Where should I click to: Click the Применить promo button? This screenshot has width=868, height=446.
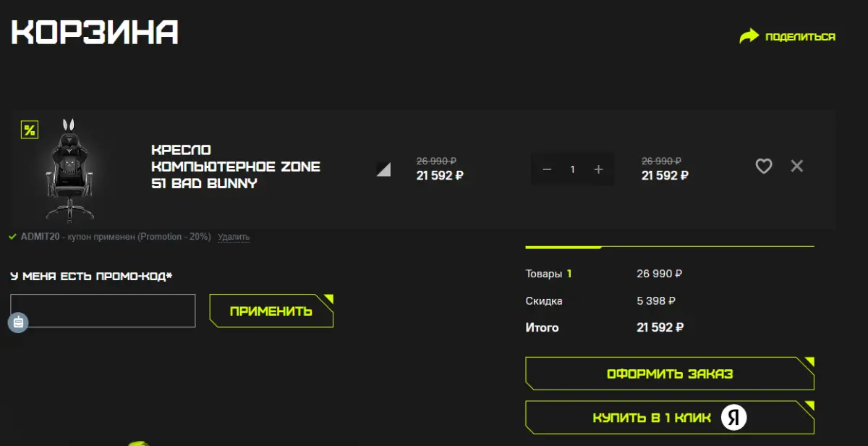coord(271,311)
